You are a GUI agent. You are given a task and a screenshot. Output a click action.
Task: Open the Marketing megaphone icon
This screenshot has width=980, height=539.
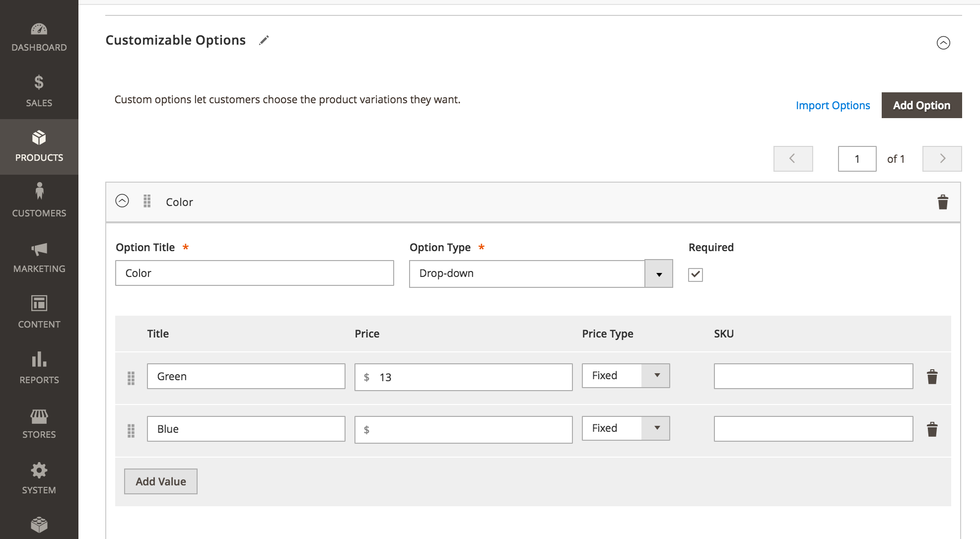tap(39, 249)
